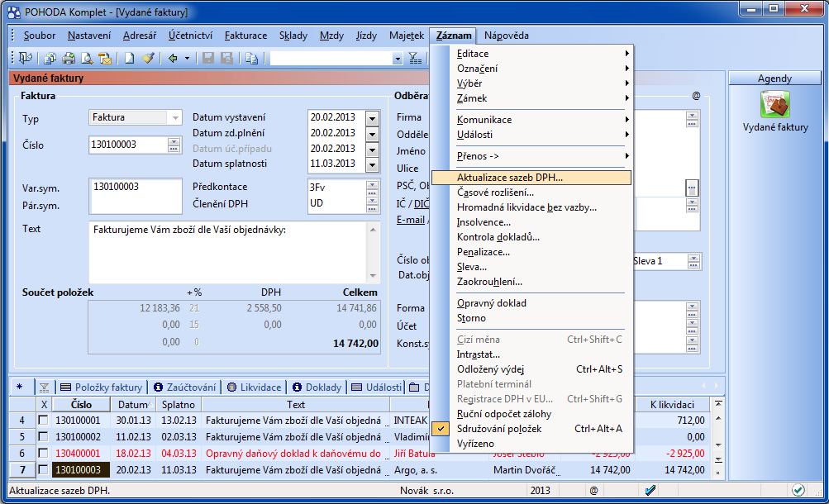This screenshot has width=829, height=504.
Task: Expand dropdown arrow next to back arrow
Action: [x=187, y=58]
